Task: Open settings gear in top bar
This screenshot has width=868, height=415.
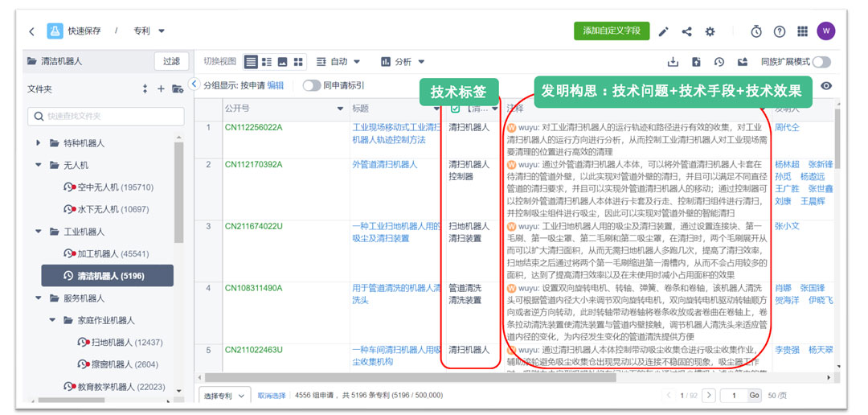Action: coord(710,31)
